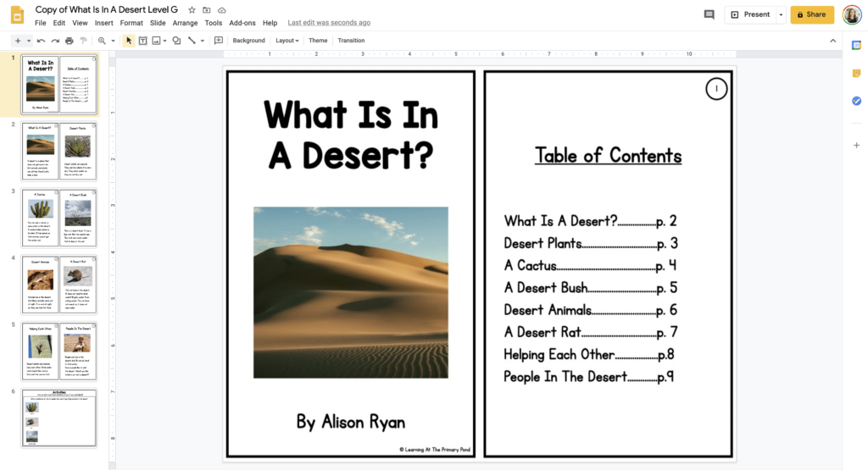Star this presentation
Screen dimensions: 868x470
pyautogui.click(x=192, y=10)
